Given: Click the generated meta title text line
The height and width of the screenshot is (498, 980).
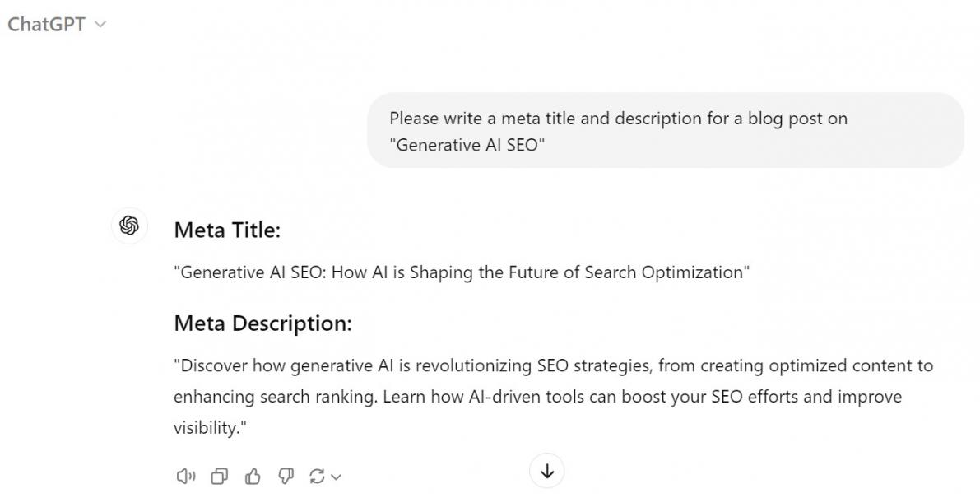Looking at the screenshot, I should [462, 272].
